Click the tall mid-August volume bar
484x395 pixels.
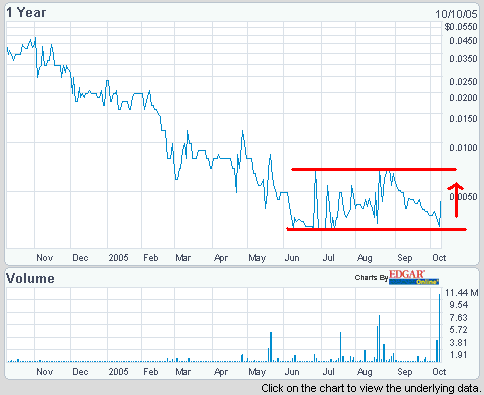pyautogui.click(x=380, y=338)
